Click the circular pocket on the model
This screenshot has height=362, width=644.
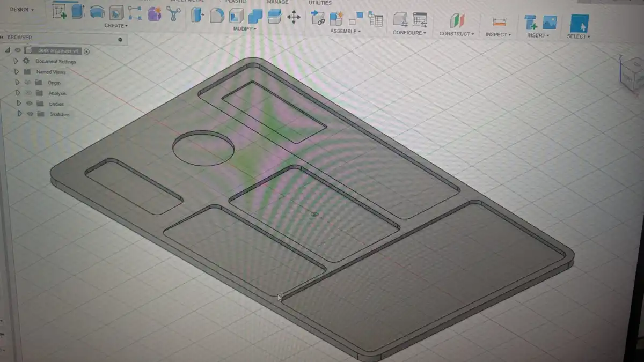point(203,147)
